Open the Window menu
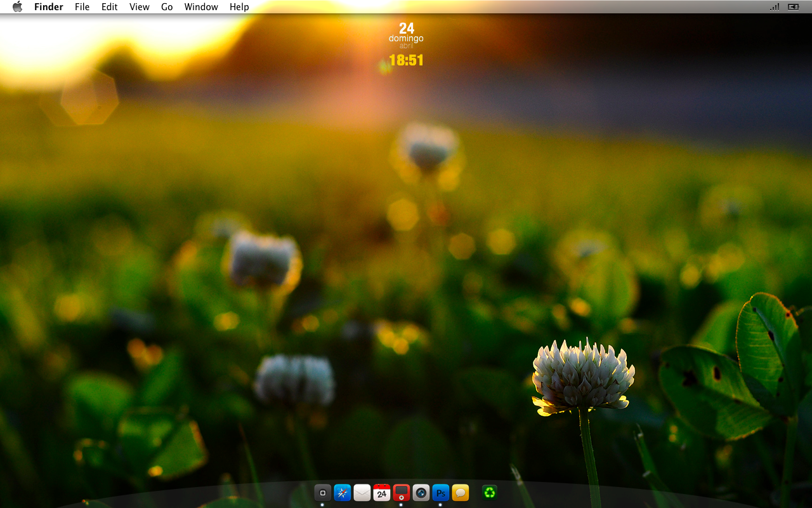This screenshot has width=812, height=508. (x=201, y=7)
